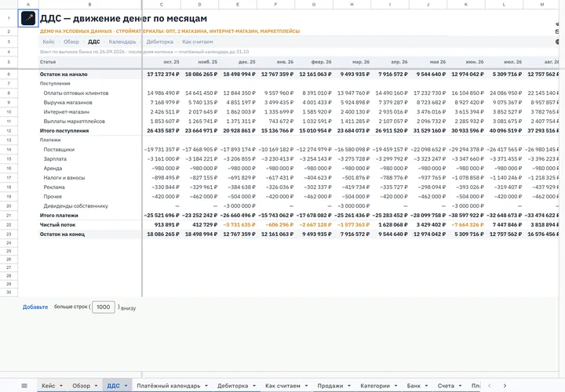The height and width of the screenshot is (392, 565).
Task: Click the right arrow to scroll sheet tabs
Action: [x=505, y=386]
